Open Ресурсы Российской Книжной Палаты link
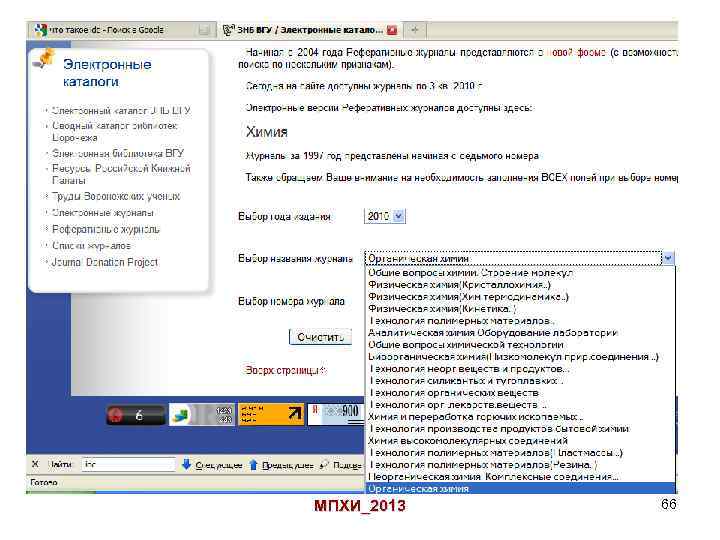 coord(121,174)
